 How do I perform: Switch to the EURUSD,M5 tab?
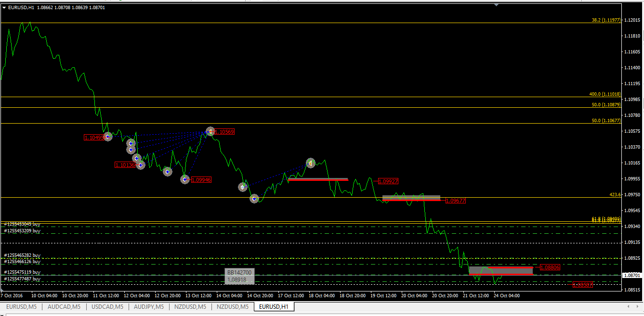coord(21,307)
